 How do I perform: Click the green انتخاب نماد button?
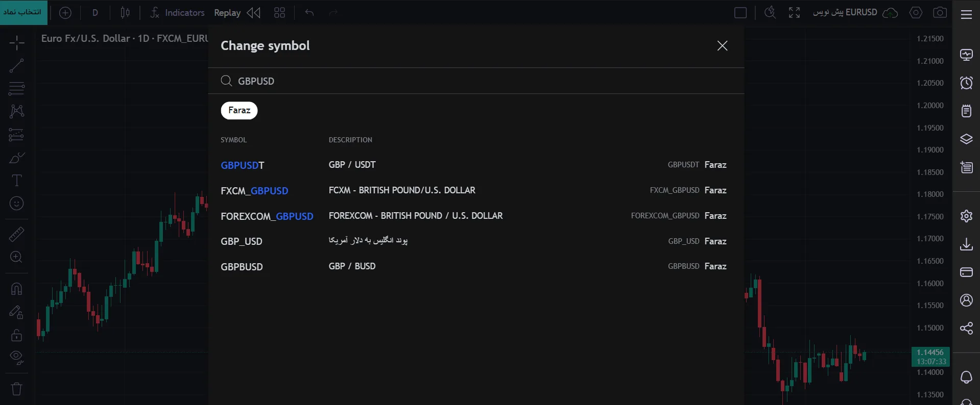click(23, 12)
